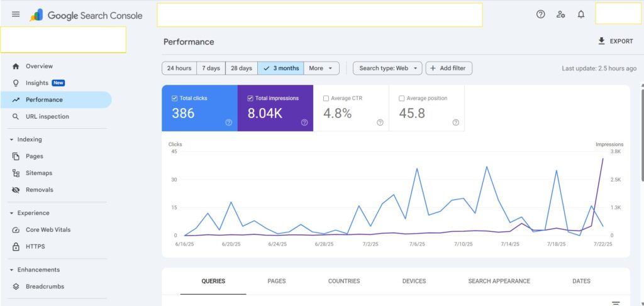The width and height of the screenshot is (644, 306).
Task: Open help tooltip on Total clicks card
Action: (x=229, y=123)
